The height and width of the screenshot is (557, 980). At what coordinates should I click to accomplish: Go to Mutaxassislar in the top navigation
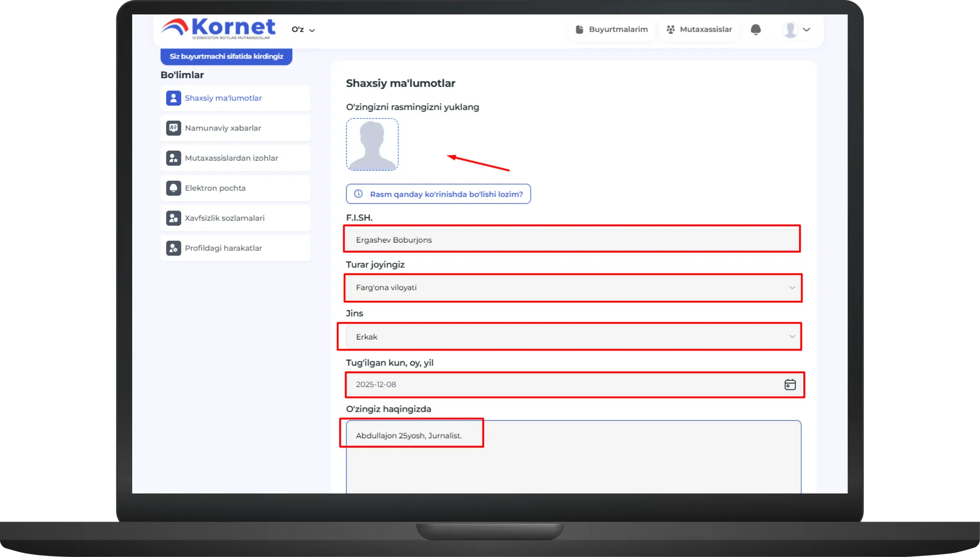click(699, 30)
